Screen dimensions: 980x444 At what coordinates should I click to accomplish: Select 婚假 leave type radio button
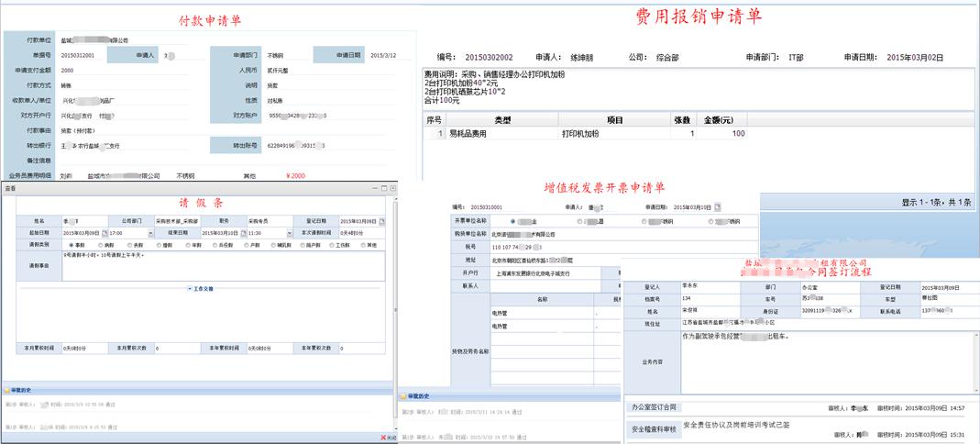[159, 245]
